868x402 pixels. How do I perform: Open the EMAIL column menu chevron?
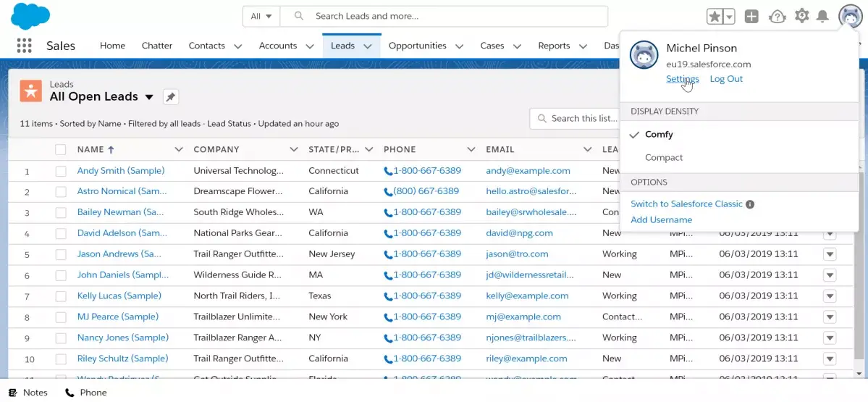click(x=587, y=149)
